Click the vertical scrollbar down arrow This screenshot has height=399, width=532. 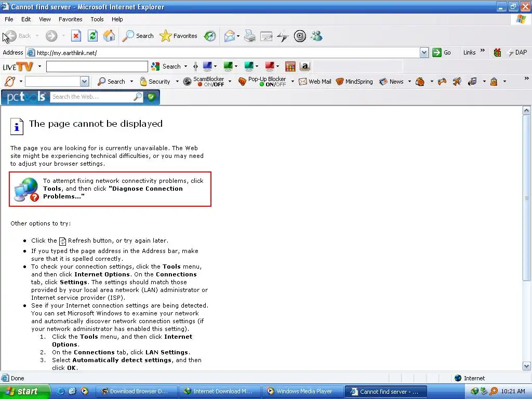point(527,366)
